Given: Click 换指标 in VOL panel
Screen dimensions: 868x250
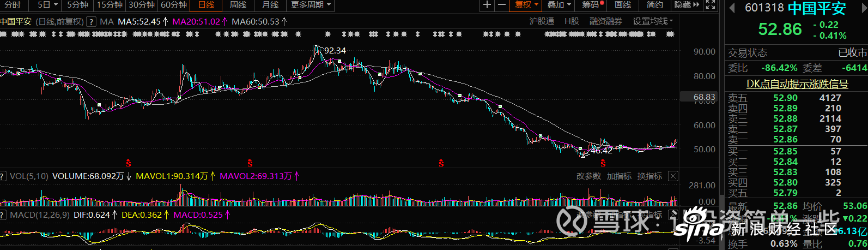Looking at the screenshot, I should pyautogui.click(x=650, y=176).
